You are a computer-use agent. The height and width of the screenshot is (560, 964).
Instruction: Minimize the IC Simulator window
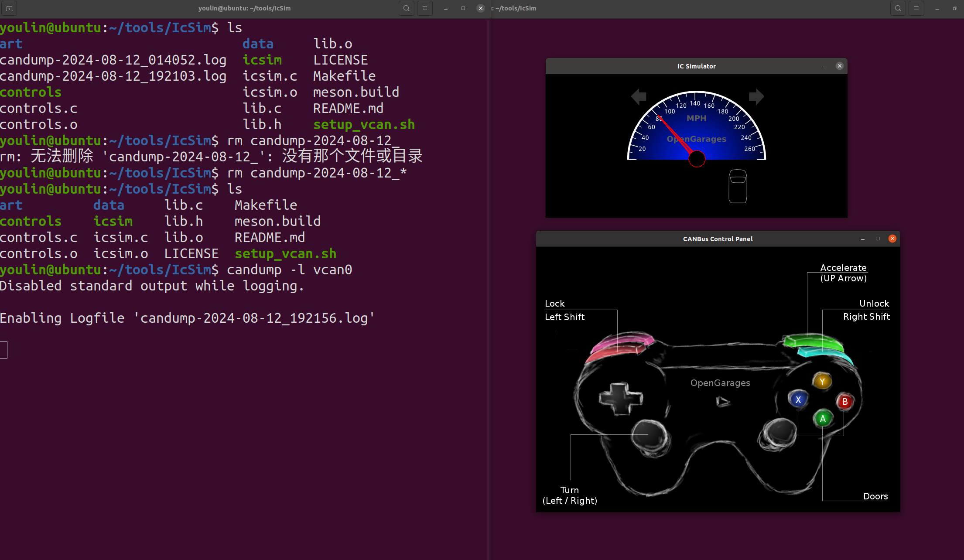coord(824,66)
